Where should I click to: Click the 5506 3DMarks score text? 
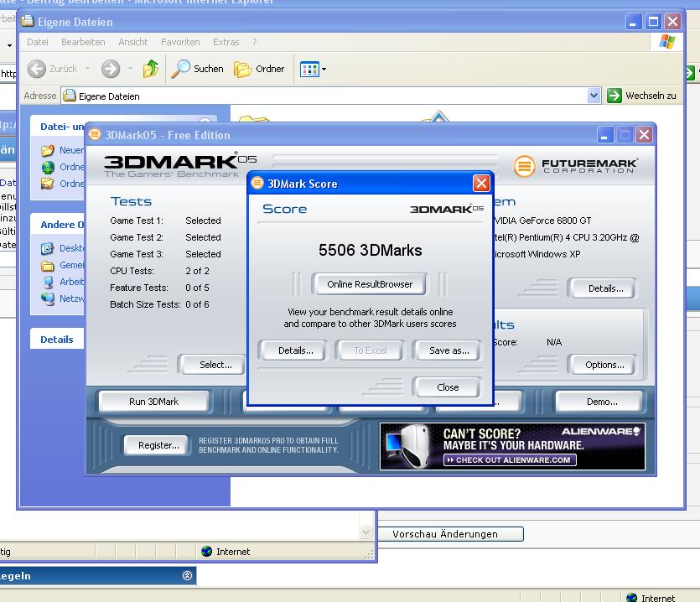(x=370, y=250)
